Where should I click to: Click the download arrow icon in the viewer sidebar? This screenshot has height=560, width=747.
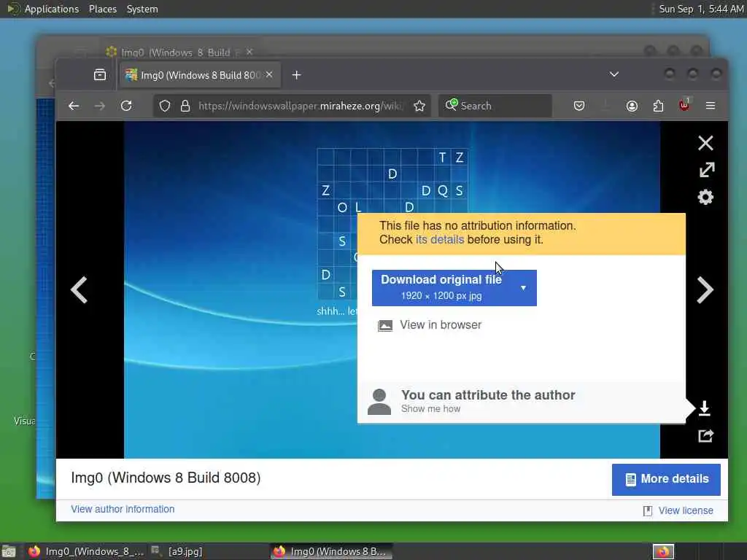click(x=704, y=408)
